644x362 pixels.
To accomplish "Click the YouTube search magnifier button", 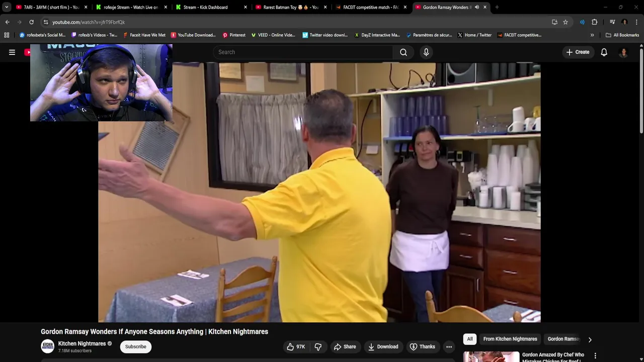I will tap(404, 52).
